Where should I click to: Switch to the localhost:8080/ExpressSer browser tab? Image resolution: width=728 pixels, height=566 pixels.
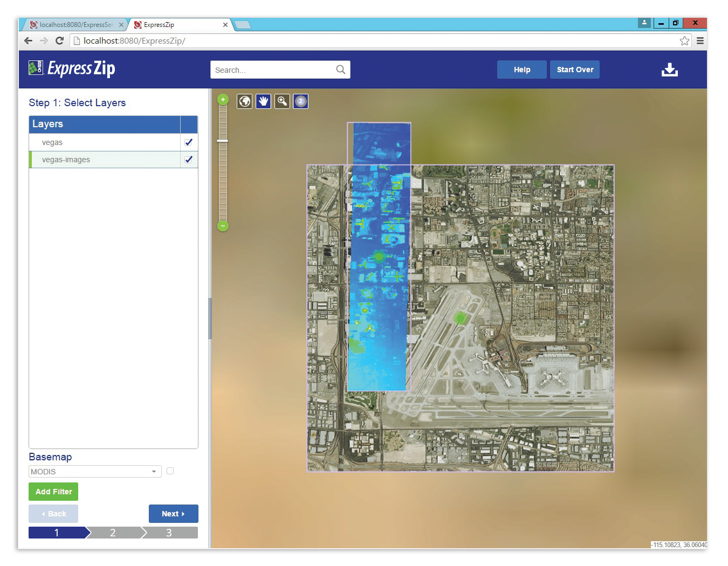(x=75, y=25)
